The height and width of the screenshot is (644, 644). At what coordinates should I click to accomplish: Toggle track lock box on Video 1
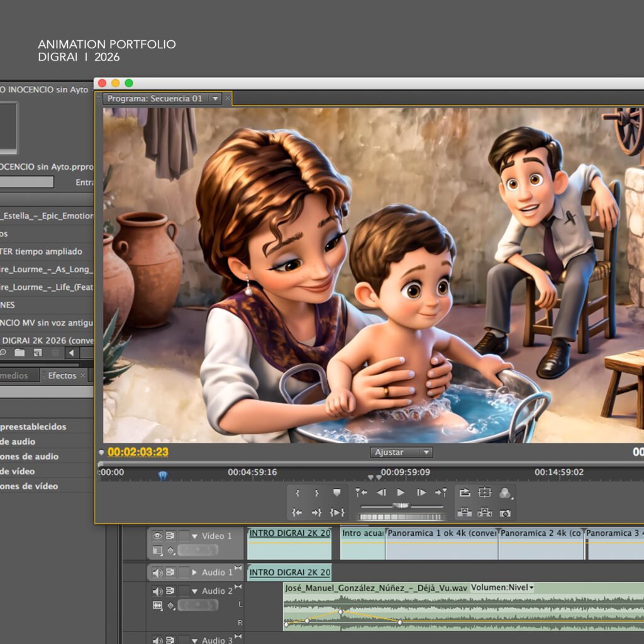coord(184,536)
